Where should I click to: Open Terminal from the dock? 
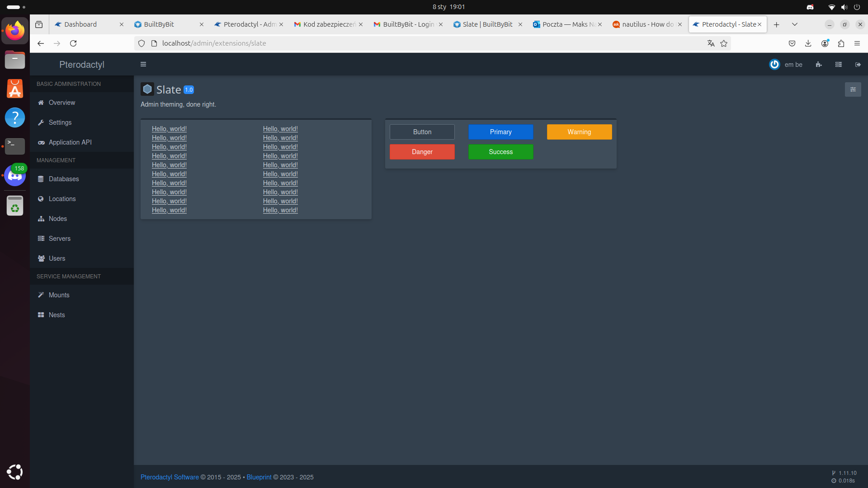pos(15,146)
